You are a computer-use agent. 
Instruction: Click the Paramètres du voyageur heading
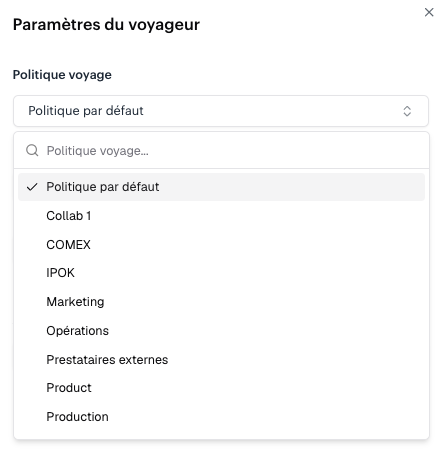click(106, 25)
